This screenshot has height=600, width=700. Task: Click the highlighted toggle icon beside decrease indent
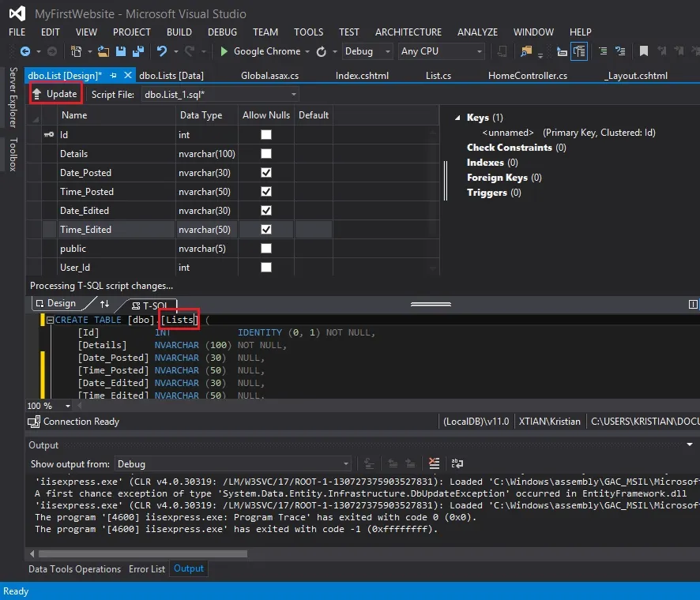point(579,52)
